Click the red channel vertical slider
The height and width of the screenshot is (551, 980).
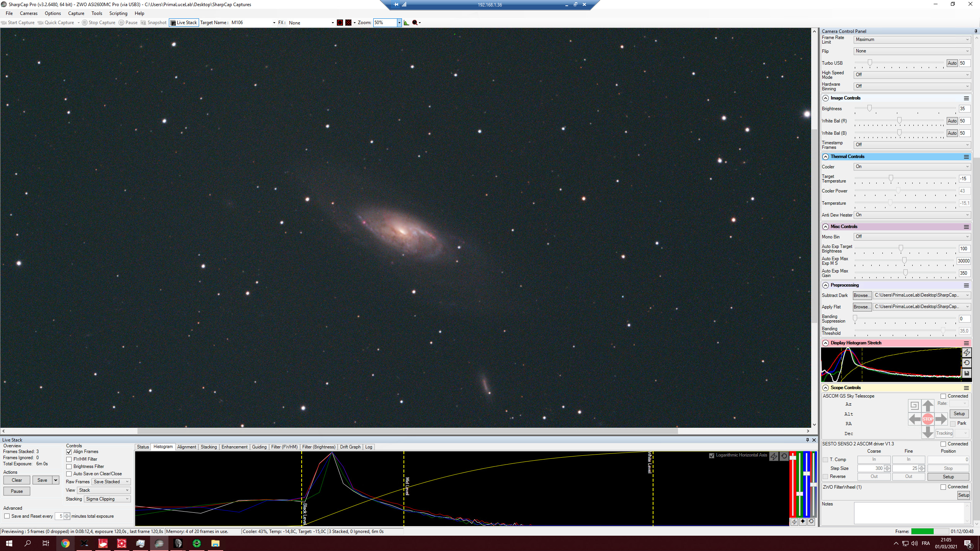[x=793, y=484]
